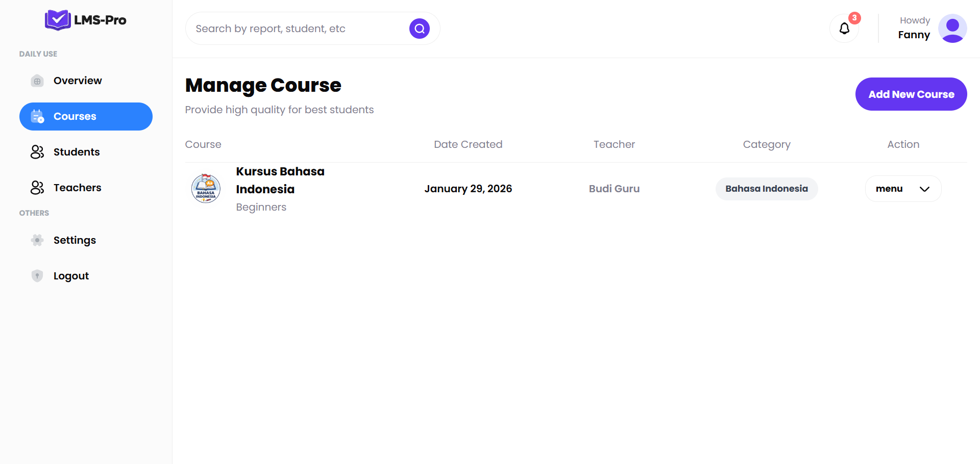
Task: Click Add New Course button
Action: 911,94
